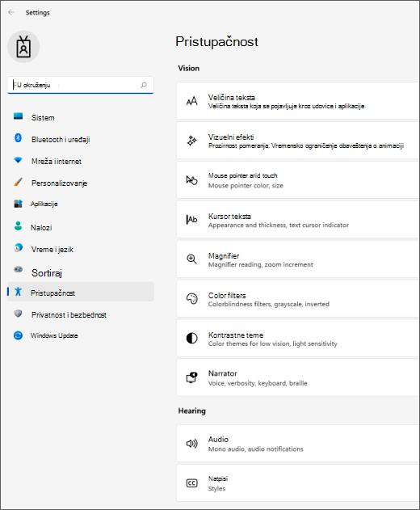Click the Mreža i internet wifi icon
The height and width of the screenshot is (510, 420).
pyautogui.click(x=19, y=160)
